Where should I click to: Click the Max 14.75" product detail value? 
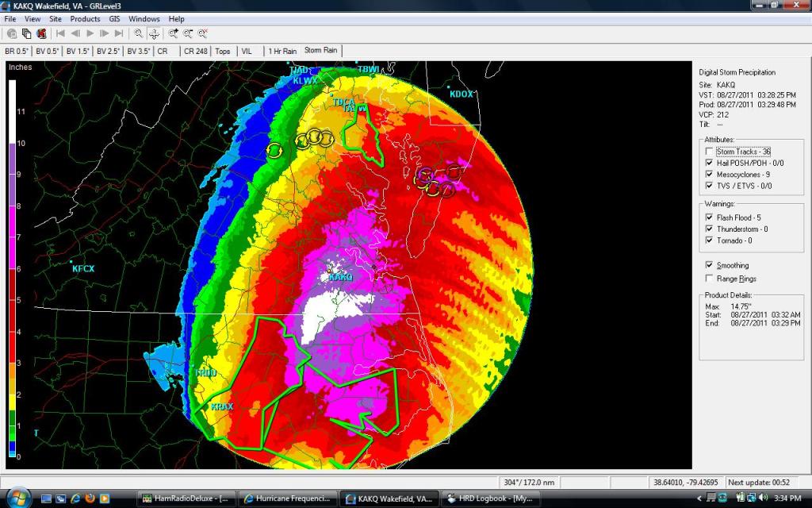pos(741,306)
